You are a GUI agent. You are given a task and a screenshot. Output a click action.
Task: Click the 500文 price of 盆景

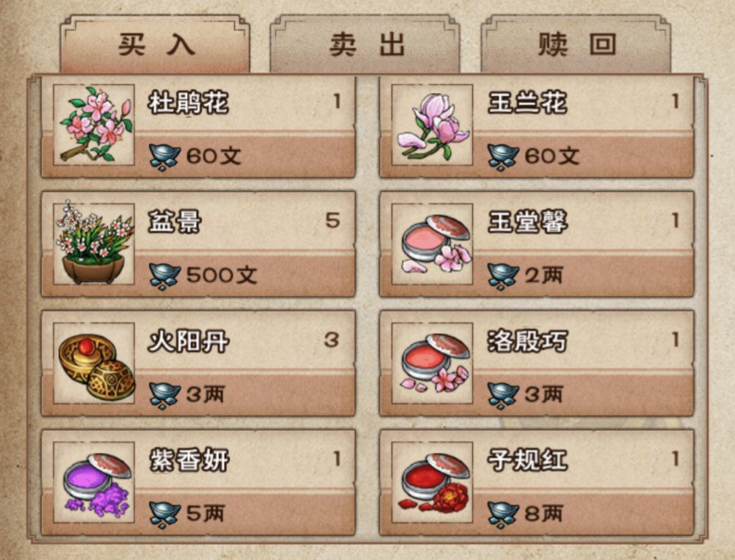pyautogui.click(x=221, y=275)
